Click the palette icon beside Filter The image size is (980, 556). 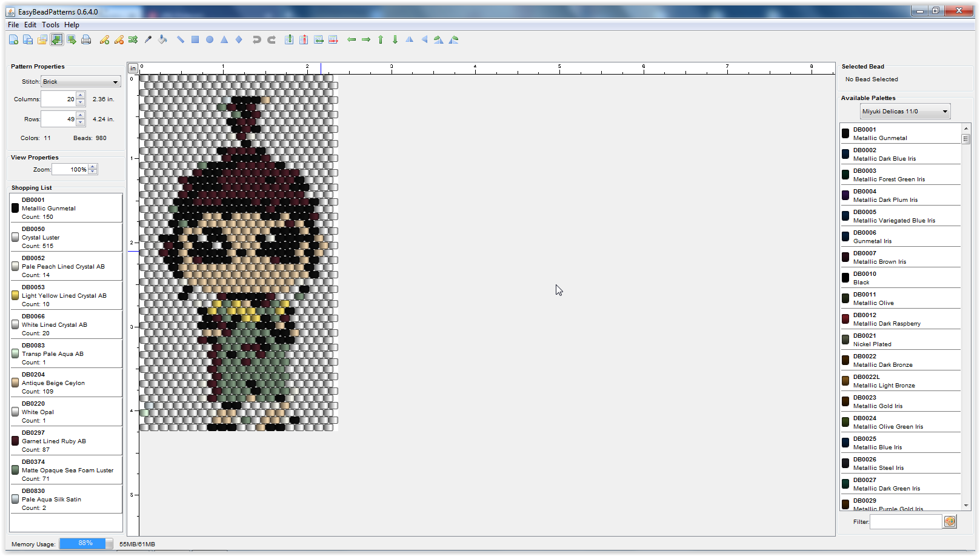[x=950, y=521]
